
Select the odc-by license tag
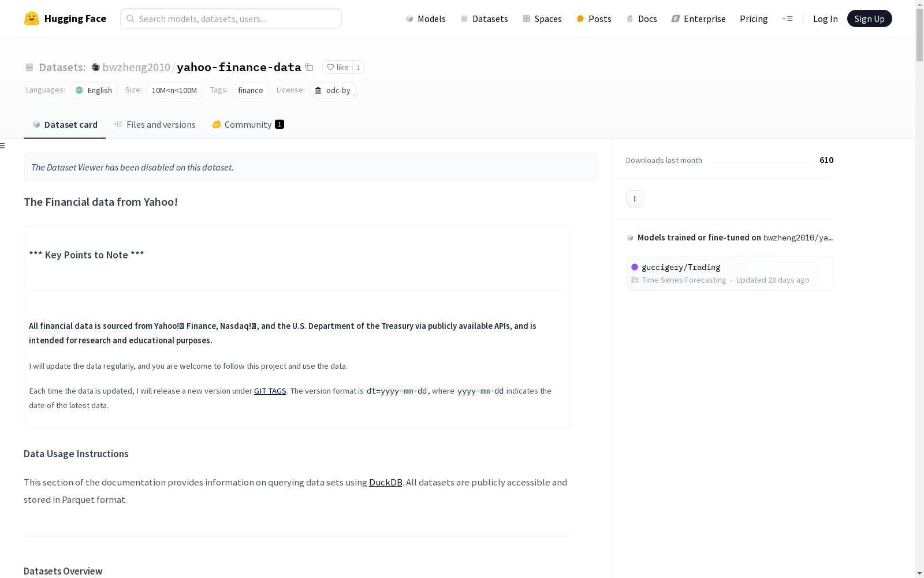point(333,90)
